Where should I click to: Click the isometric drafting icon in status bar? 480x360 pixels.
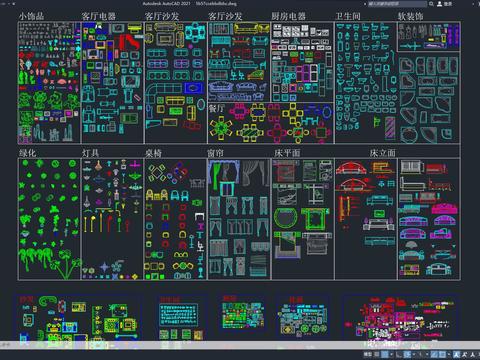pos(421,354)
